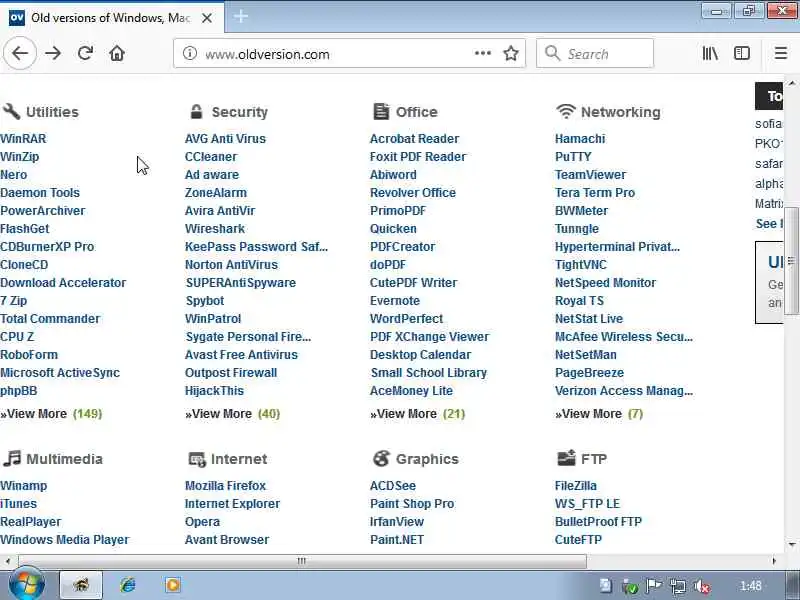Click the Office document icon

coord(381,111)
